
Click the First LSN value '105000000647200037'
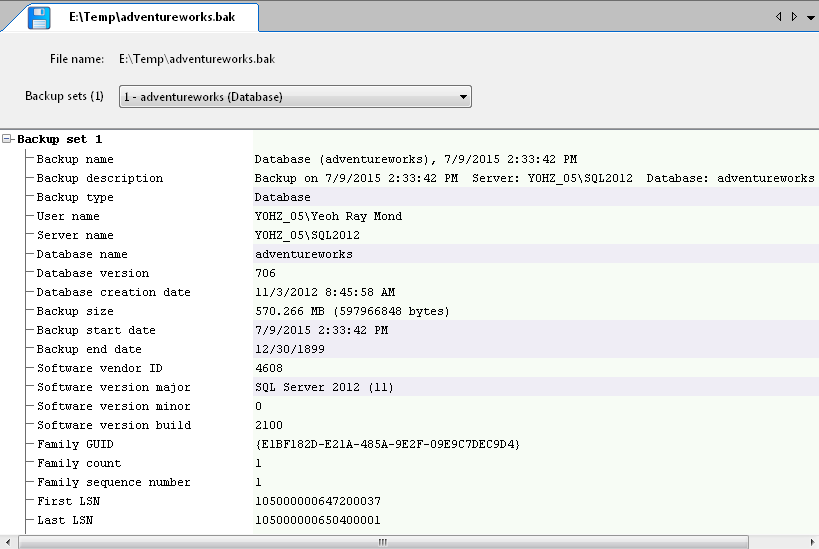coord(318,501)
